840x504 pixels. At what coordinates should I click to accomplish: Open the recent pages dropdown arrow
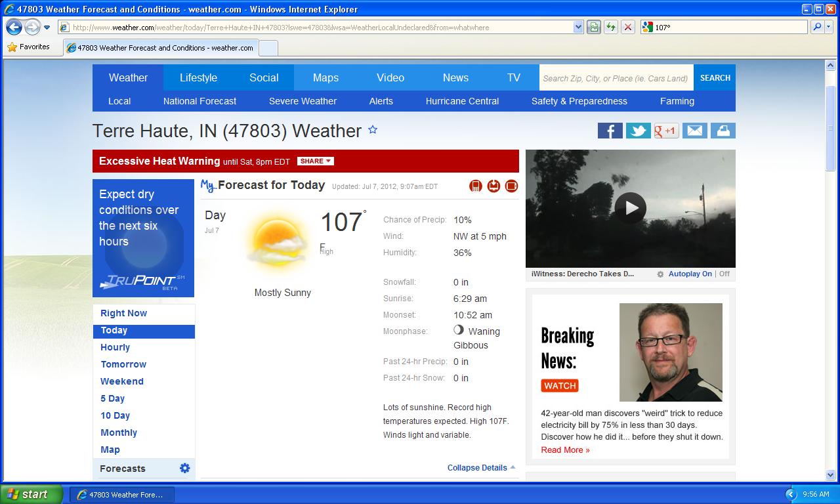[x=47, y=28]
